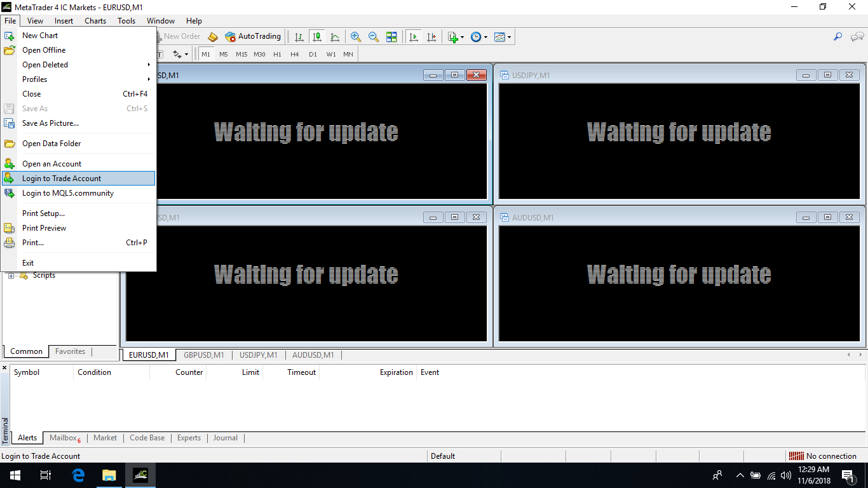Screen dimensions: 868x488
Task: Choose Open an Account entry
Action: pos(78,164)
